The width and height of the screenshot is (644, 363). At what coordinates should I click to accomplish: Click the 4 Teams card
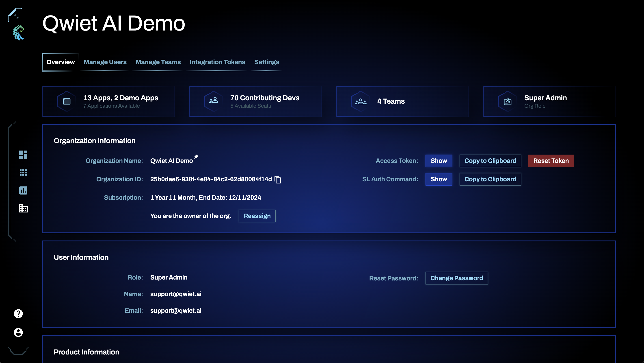402,101
